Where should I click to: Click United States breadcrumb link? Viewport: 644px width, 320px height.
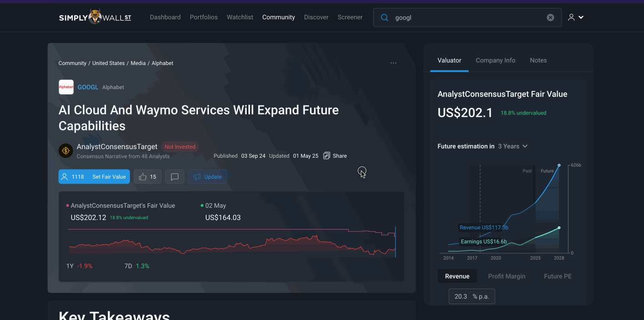tap(108, 63)
